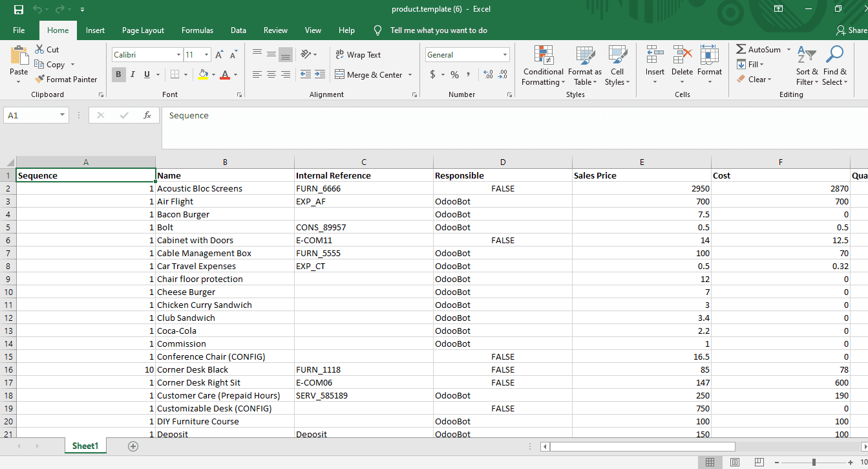Toggle Bold formatting
Image resolution: width=868 pixels, height=469 pixels.
[118, 75]
